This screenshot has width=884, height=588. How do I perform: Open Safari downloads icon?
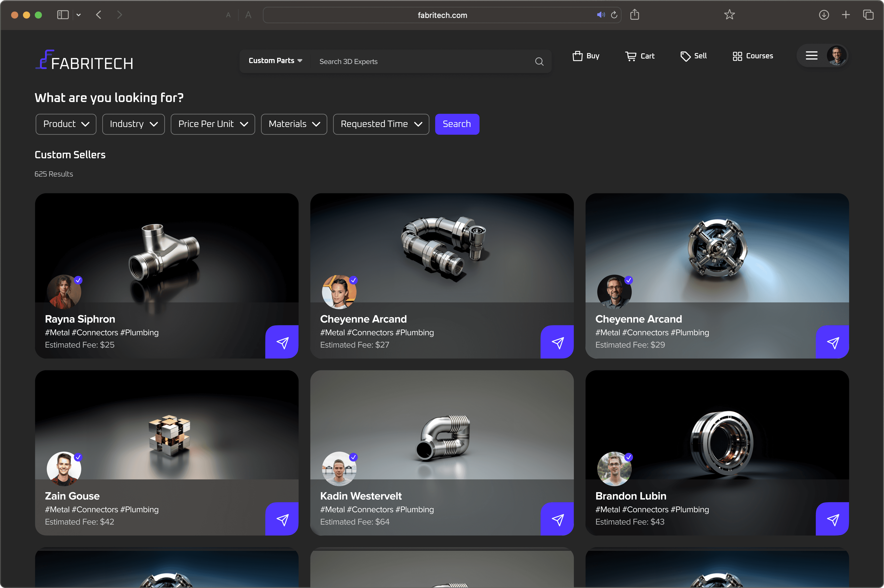coord(824,15)
